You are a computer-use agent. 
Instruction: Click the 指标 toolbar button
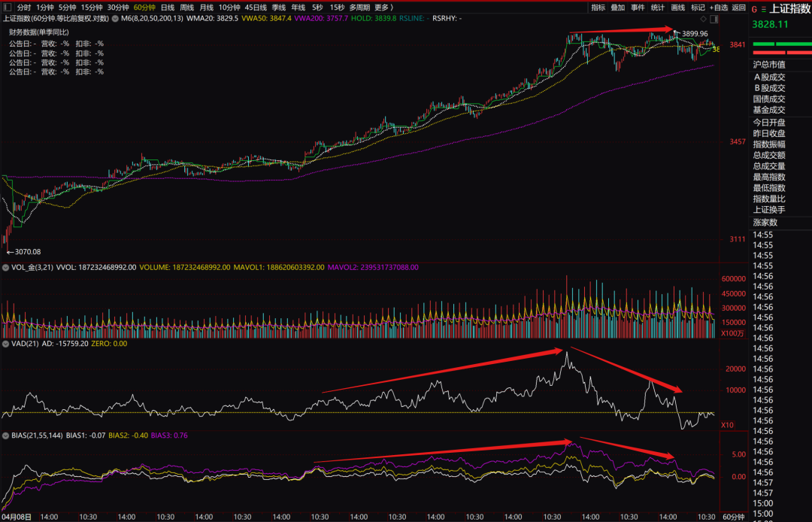(x=598, y=8)
